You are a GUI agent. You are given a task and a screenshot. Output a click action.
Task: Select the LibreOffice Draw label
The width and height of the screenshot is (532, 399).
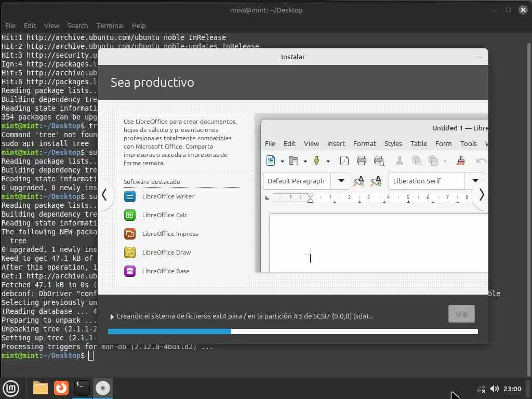166,252
